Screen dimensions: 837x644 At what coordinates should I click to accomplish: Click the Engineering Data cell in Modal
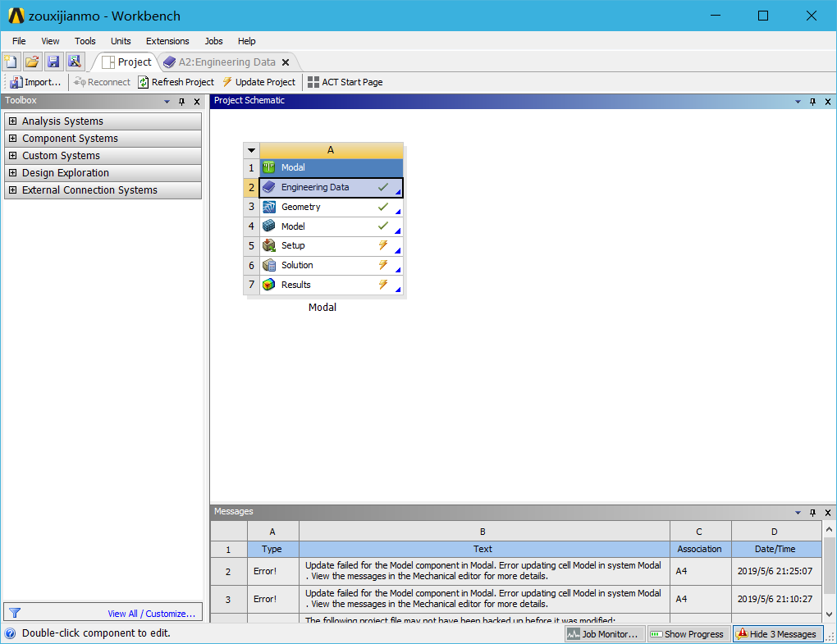click(x=315, y=187)
